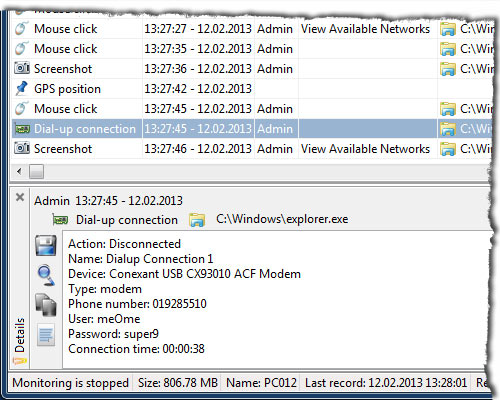Close the Details panel with X
Screen dimensions: 500x400
(20, 197)
